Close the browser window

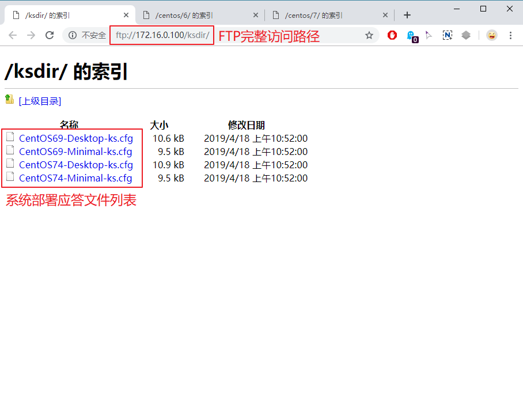[510, 9]
